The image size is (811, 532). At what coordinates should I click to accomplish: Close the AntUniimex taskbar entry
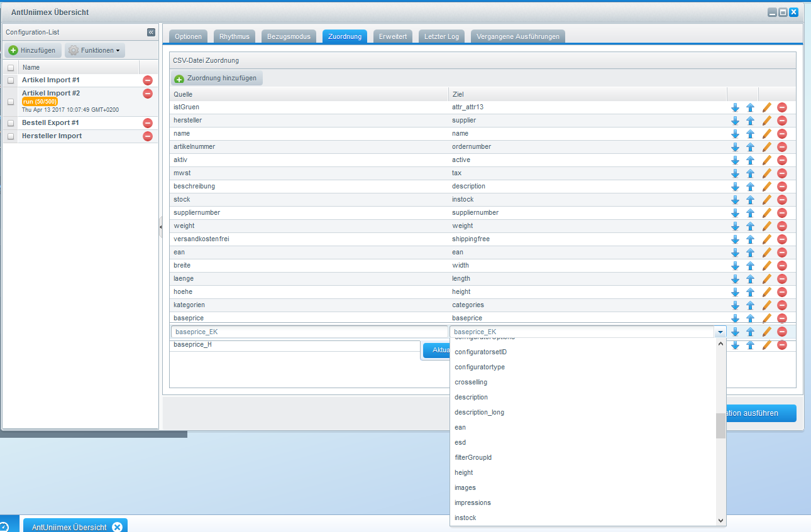116,527
